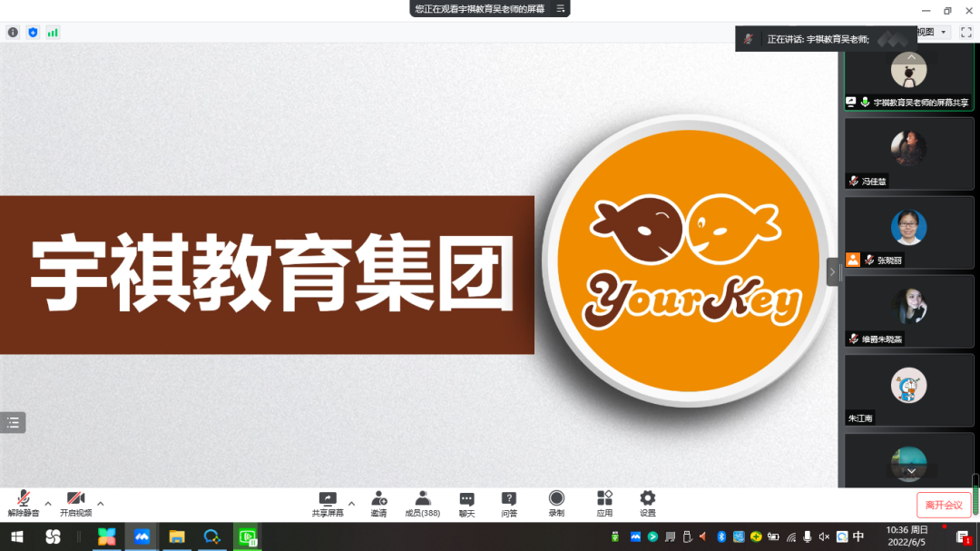The height and width of the screenshot is (551, 980).
Task: Open the 成员(388) participants list
Action: click(422, 502)
